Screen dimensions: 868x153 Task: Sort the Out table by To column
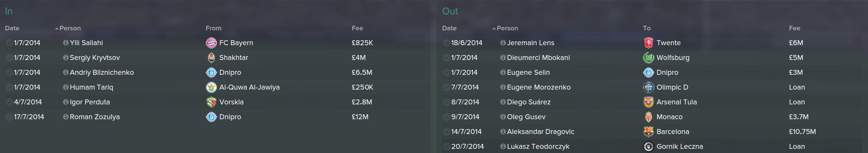[647, 28]
